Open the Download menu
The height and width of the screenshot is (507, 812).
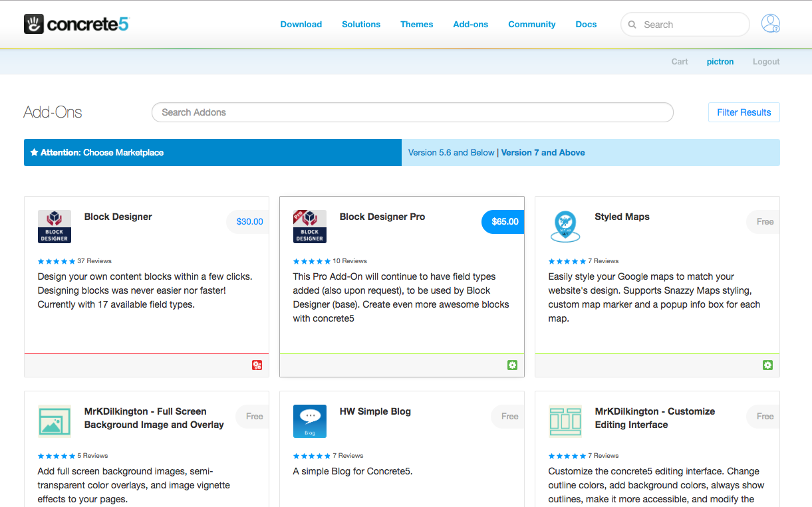pyautogui.click(x=301, y=25)
